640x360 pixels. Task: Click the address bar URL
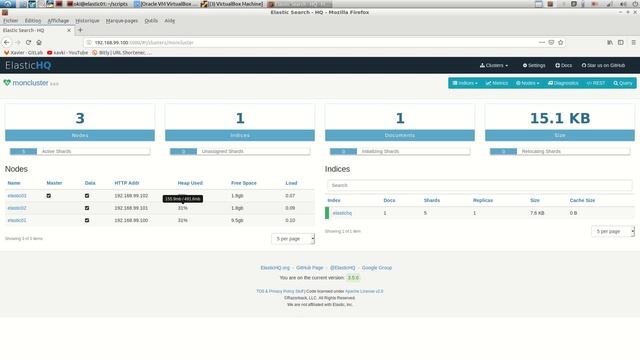click(144, 42)
